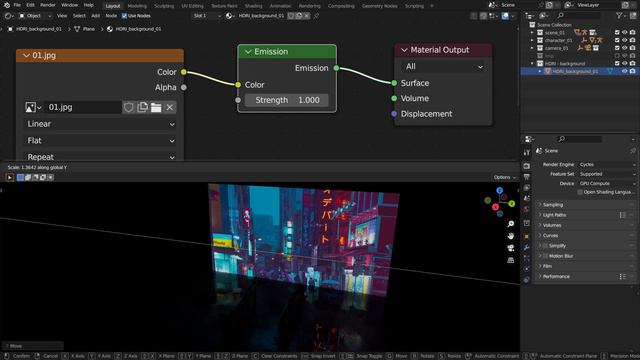This screenshot has width=640, height=360.
Task: Hide character_01 collection with eye icon
Action: pos(624,40)
